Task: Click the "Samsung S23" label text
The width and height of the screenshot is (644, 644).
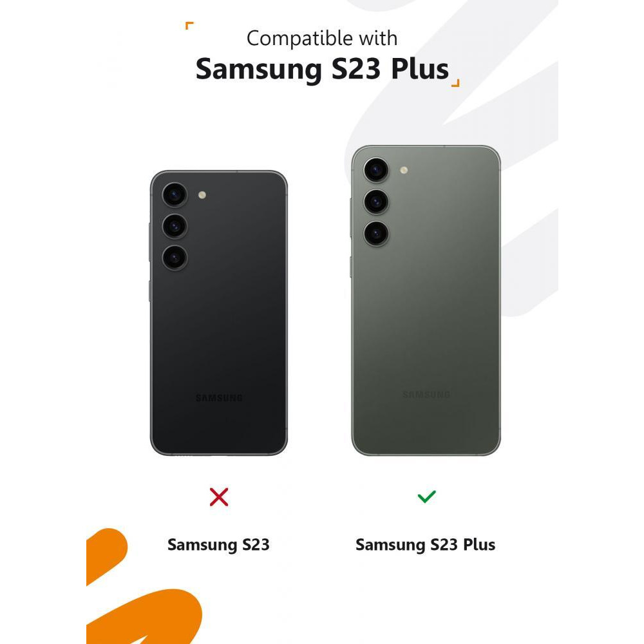Action: point(218,545)
